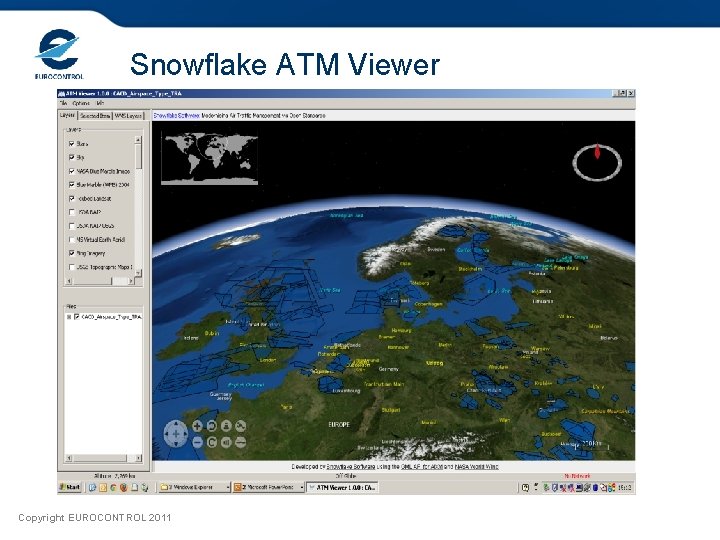Click the ATM Viewer title bar app icon
Screen dimensions: 720x540
[x=62, y=94]
